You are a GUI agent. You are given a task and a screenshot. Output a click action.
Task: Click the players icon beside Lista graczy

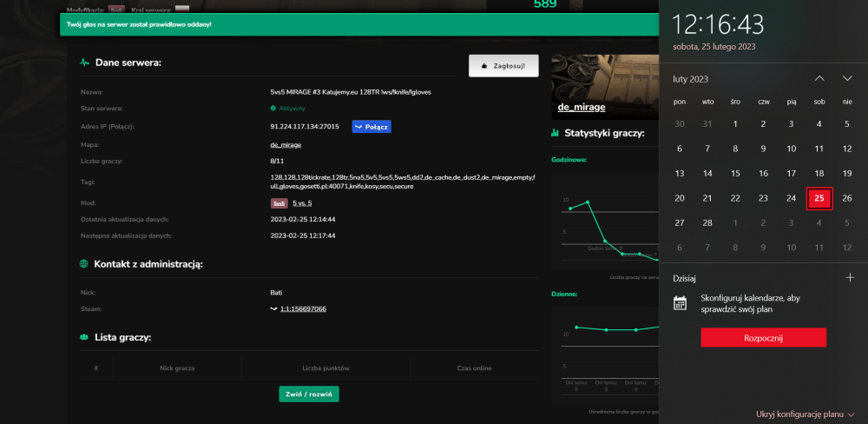tap(84, 337)
